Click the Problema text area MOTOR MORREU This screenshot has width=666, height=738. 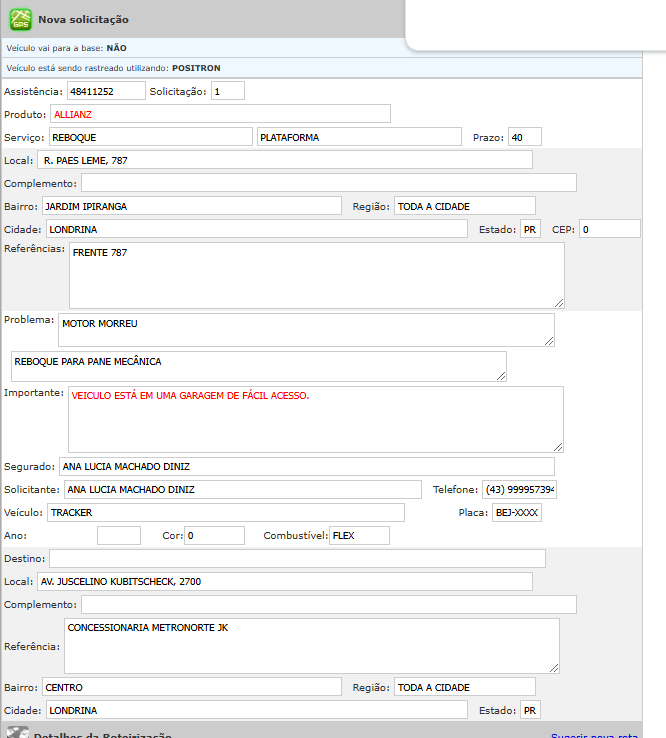(x=306, y=330)
